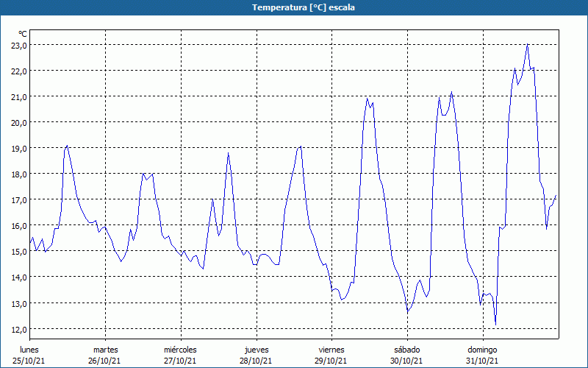588x368 pixels.
Task: Click the 13,0 y-axis value
Action: [19, 303]
